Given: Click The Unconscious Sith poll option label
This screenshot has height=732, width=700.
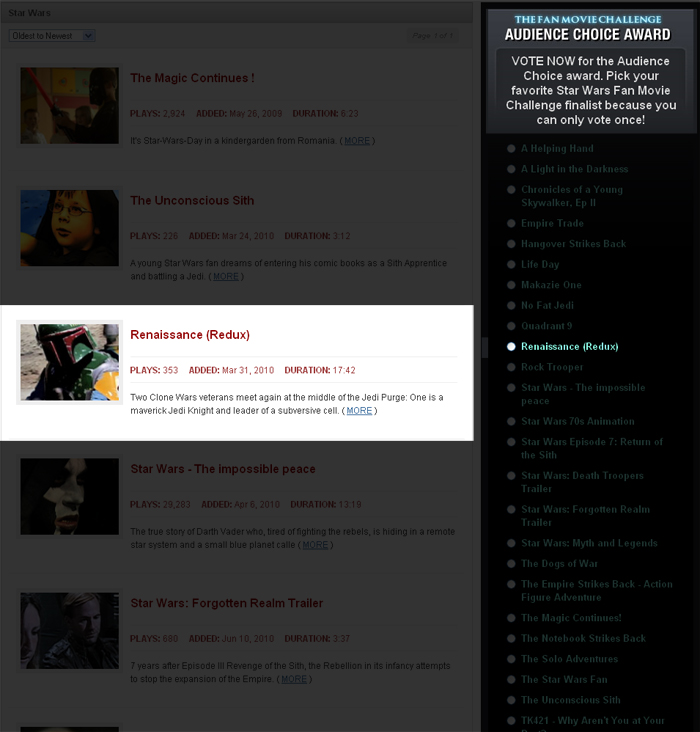Looking at the screenshot, I should 571,700.
